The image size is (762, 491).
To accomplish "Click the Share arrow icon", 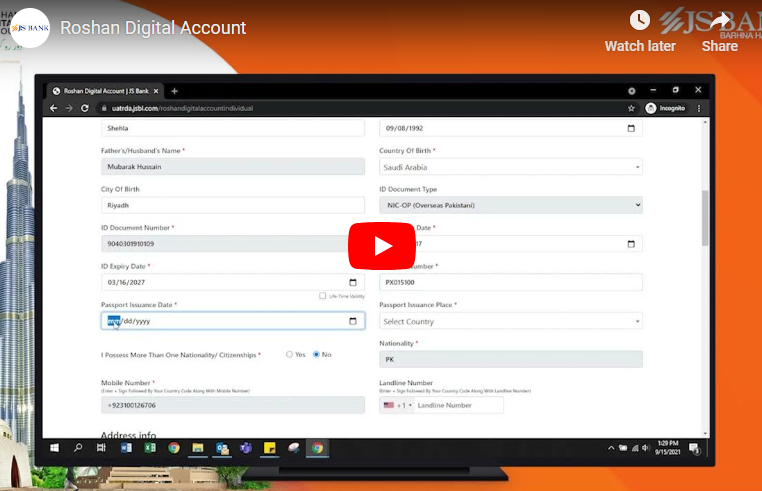I will 719,20.
